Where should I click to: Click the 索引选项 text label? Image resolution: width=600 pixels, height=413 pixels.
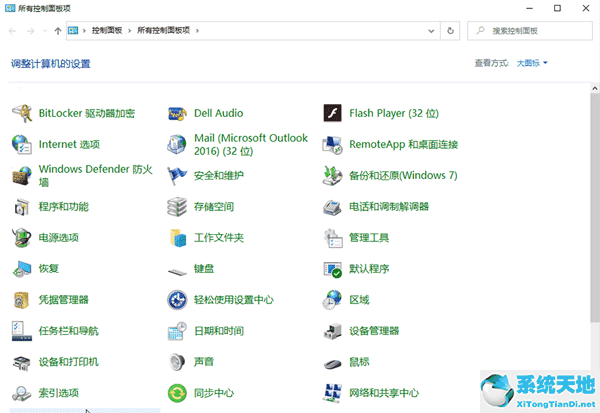pyautogui.click(x=59, y=393)
